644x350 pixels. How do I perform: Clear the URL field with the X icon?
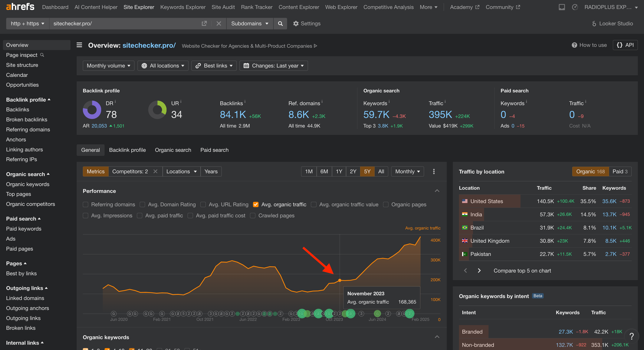click(219, 23)
